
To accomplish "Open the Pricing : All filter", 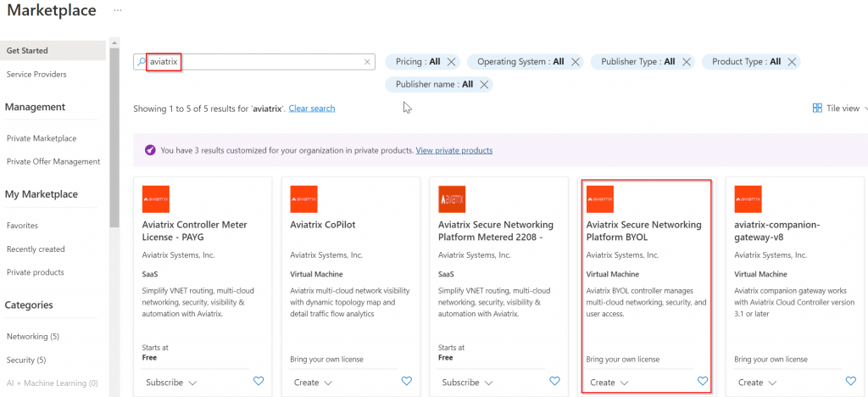I will pyautogui.click(x=418, y=61).
